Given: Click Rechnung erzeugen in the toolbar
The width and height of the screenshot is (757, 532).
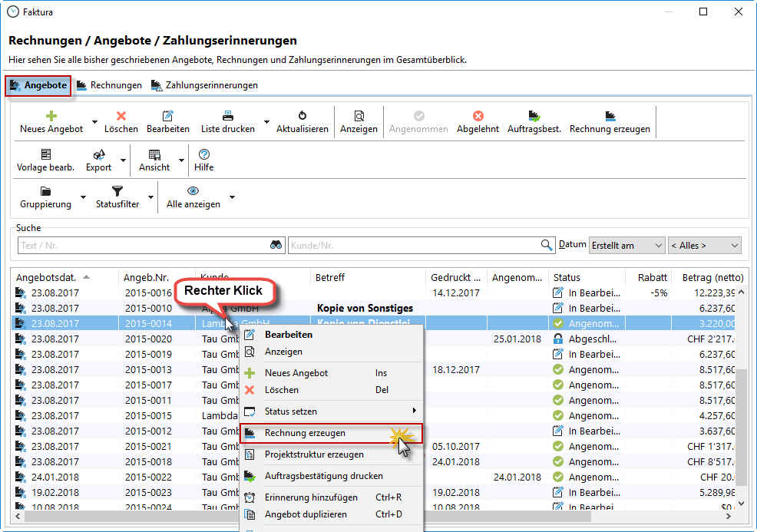Looking at the screenshot, I should (x=610, y=117).
